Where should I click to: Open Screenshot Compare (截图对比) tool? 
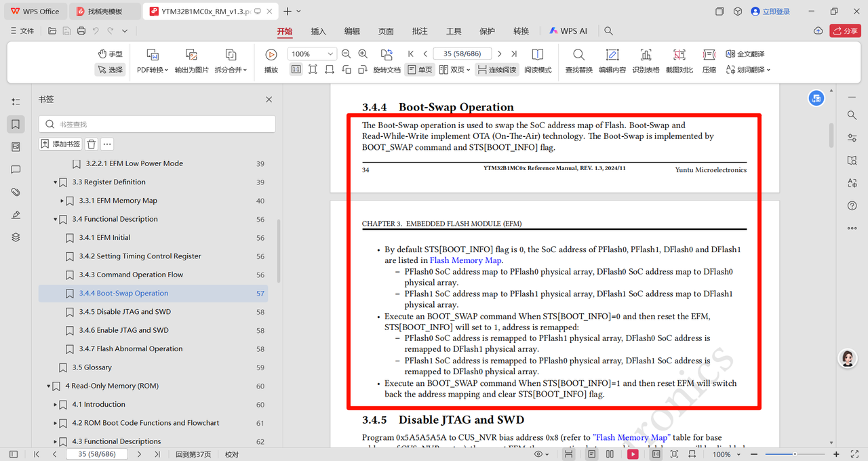coord(679,60)
